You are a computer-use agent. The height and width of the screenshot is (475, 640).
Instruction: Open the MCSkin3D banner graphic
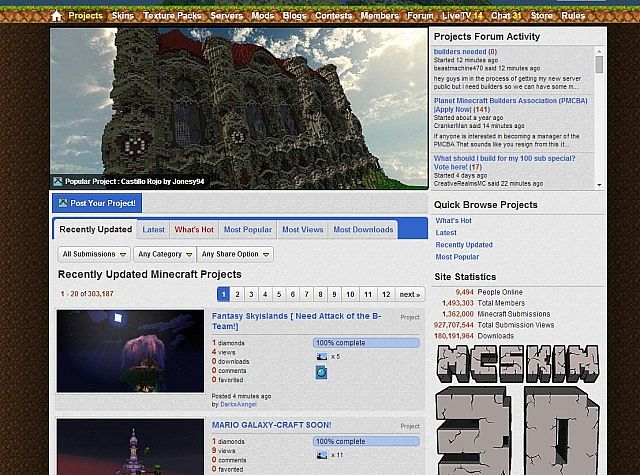[518, 409]
